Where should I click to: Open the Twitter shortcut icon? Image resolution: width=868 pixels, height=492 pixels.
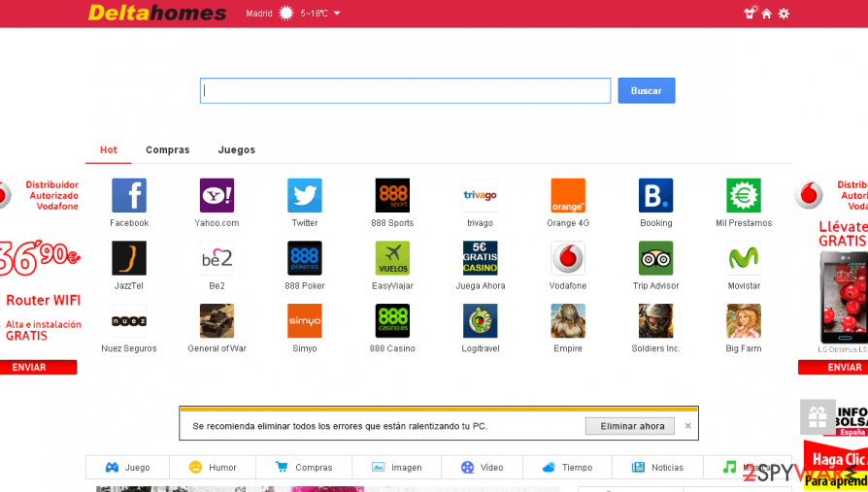coord(305,195)
